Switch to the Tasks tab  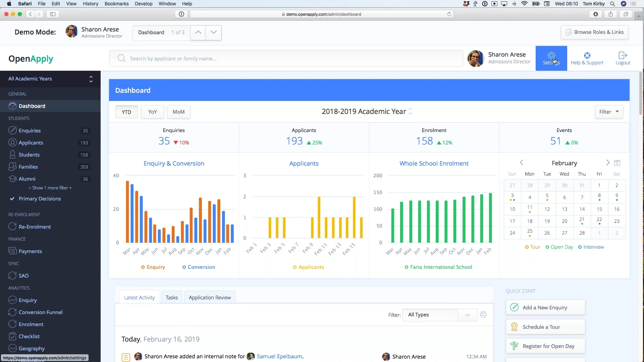pos(171,297)
